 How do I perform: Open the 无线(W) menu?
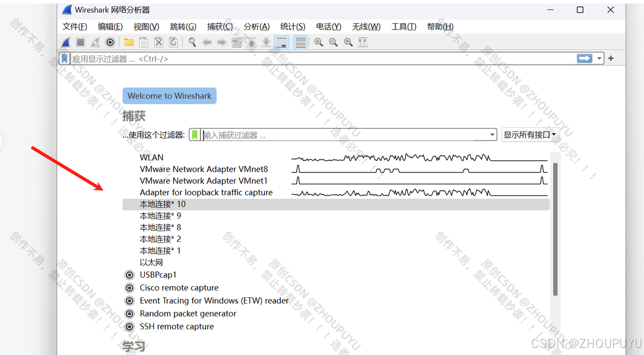366,27
